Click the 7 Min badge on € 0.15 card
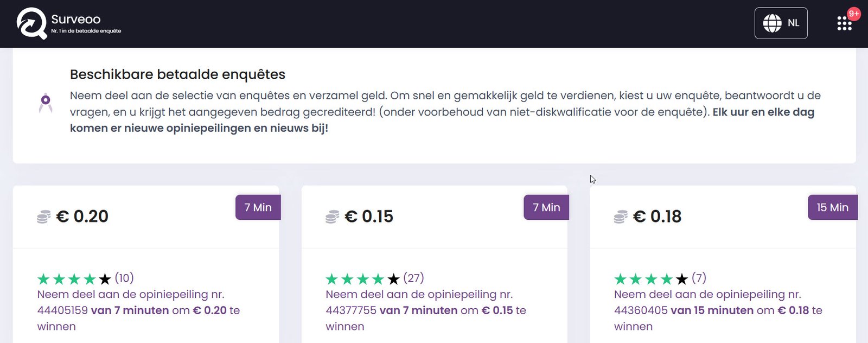This screenshot has width=868, height=343. [546, 207]
